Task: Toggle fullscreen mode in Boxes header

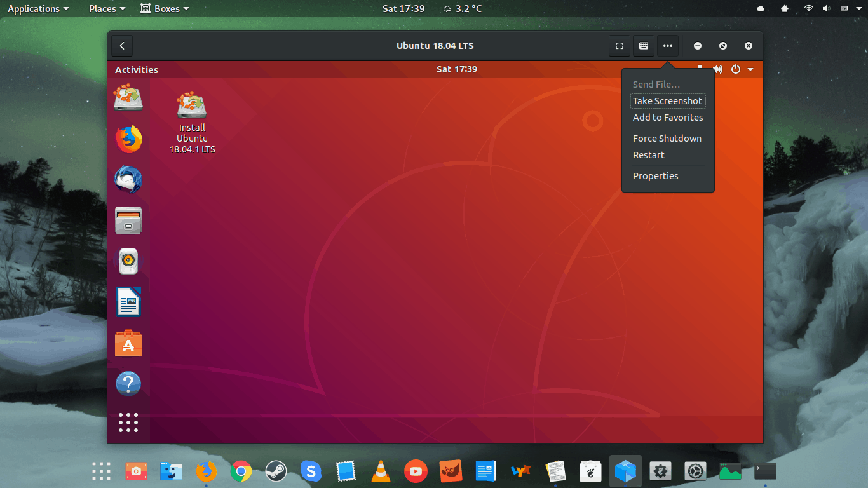Action: tap(619, 46)
